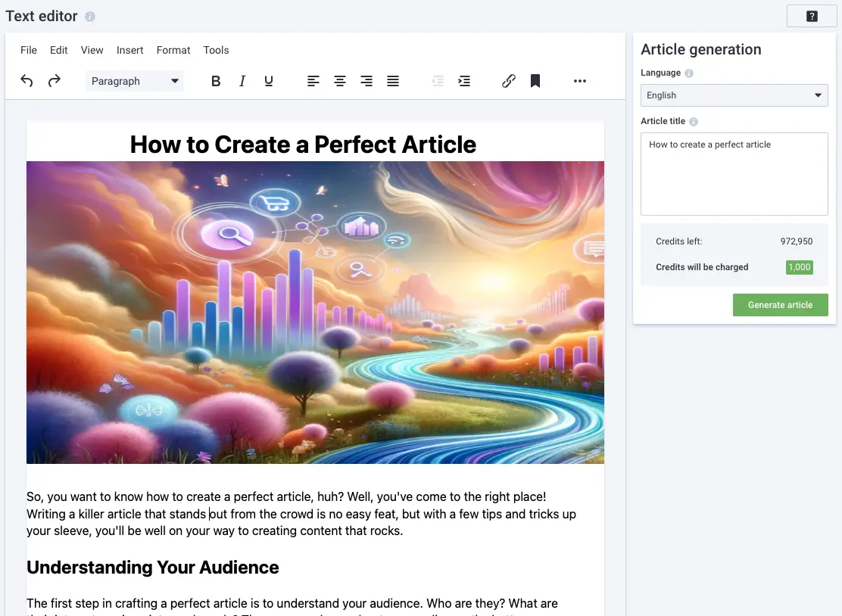
Task: Open the Format menu
Action: pyautogui.click(x=173, y=50)
